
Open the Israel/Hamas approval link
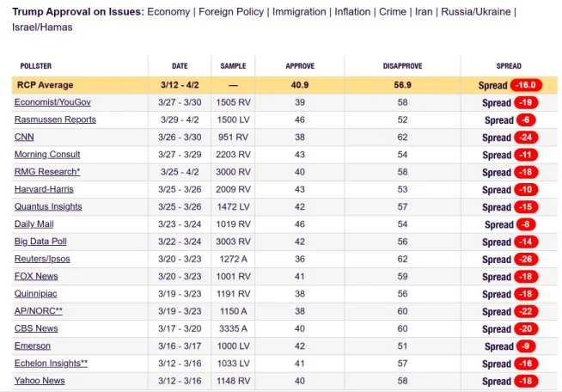(42, 28)
